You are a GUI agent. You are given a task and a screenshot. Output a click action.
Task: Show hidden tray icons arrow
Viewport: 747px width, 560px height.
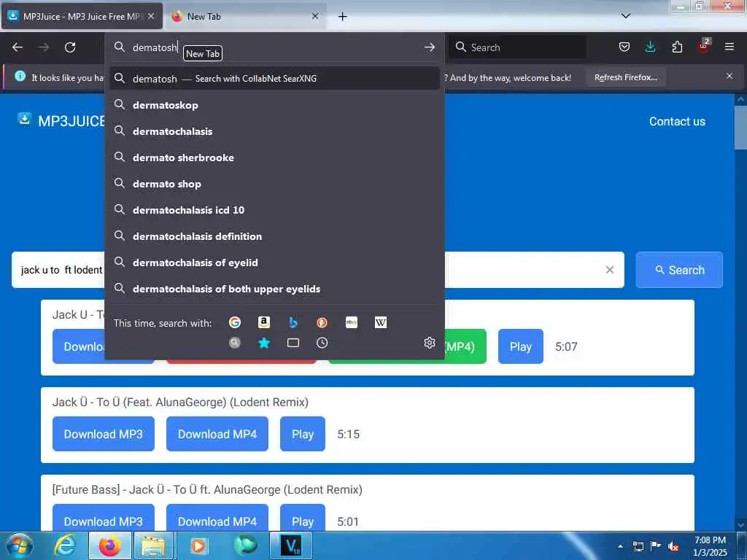[620, 546]
